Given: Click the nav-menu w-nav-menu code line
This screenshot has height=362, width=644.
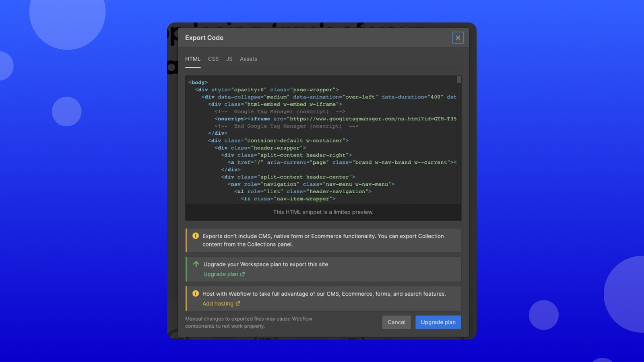Looking at the screenshot, I should tap(311, 184).
